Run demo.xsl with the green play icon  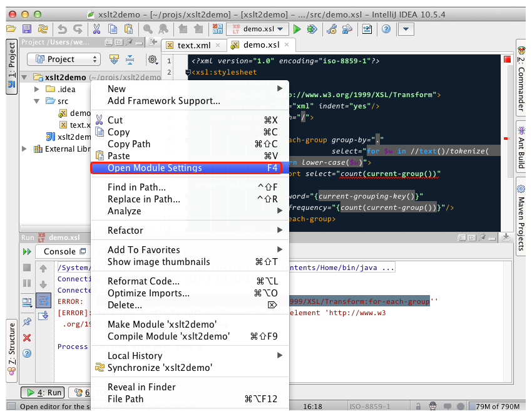(x=297, y=29)
